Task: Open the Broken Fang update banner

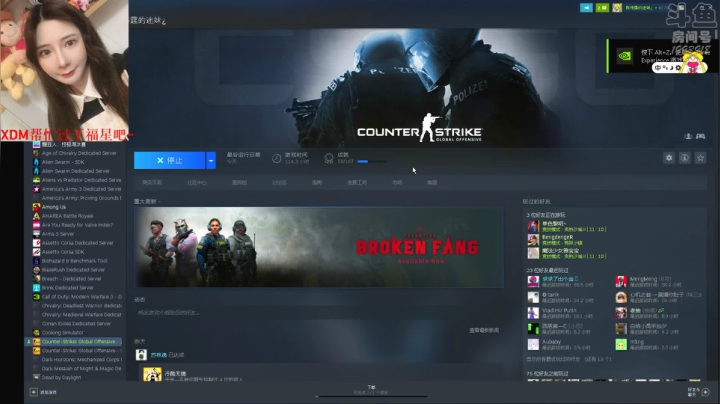Action: [x=319, y=247]
